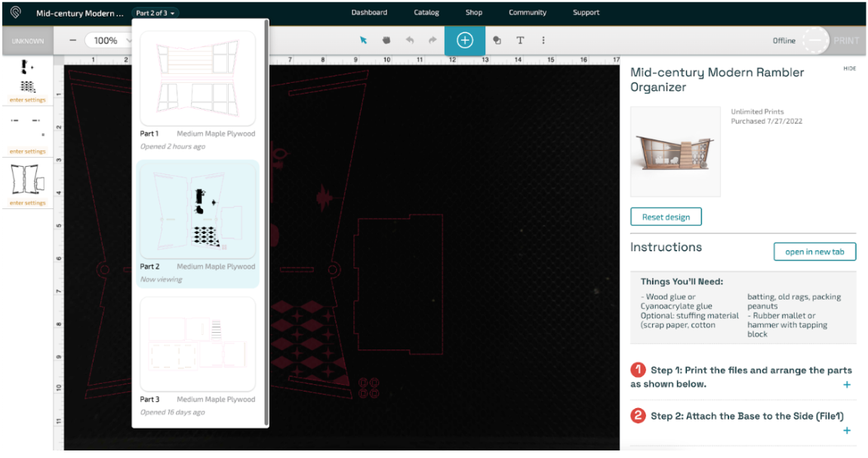Hide the instructions side panel
868x458 pixels.
[849, 69]
